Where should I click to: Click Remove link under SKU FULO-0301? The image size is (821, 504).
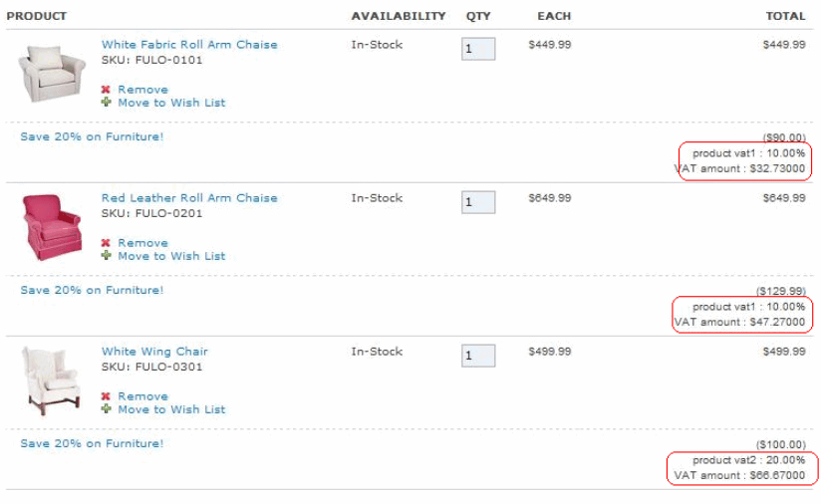pos(142,396)
